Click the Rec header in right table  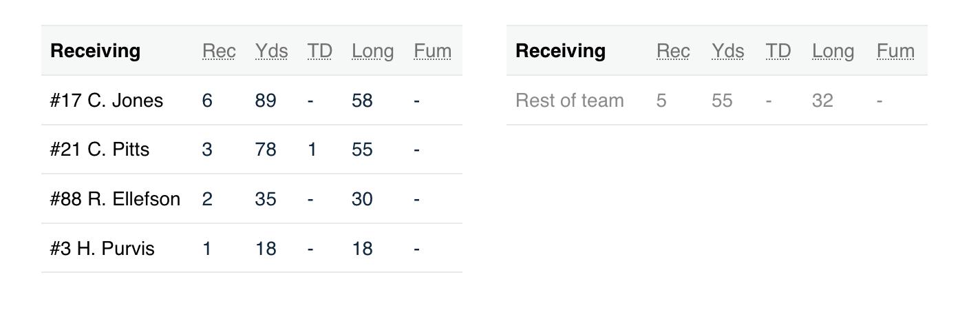point(673,51)
